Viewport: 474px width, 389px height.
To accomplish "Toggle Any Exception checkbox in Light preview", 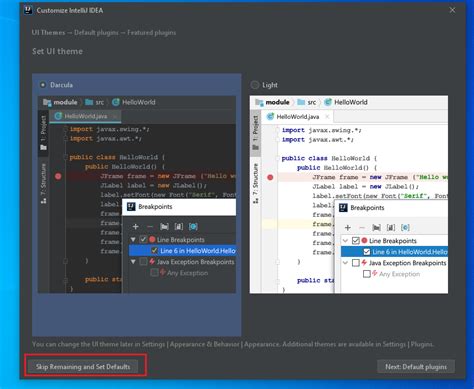I will (367, 274).
